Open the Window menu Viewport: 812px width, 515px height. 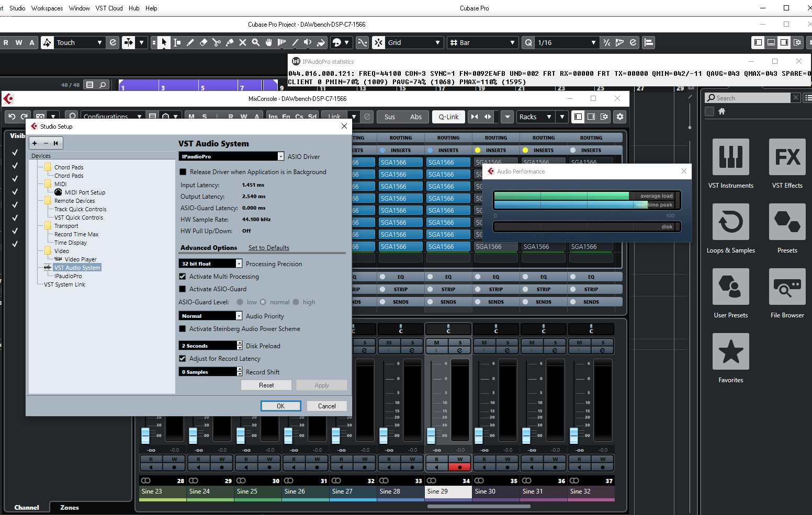[79, 8]
